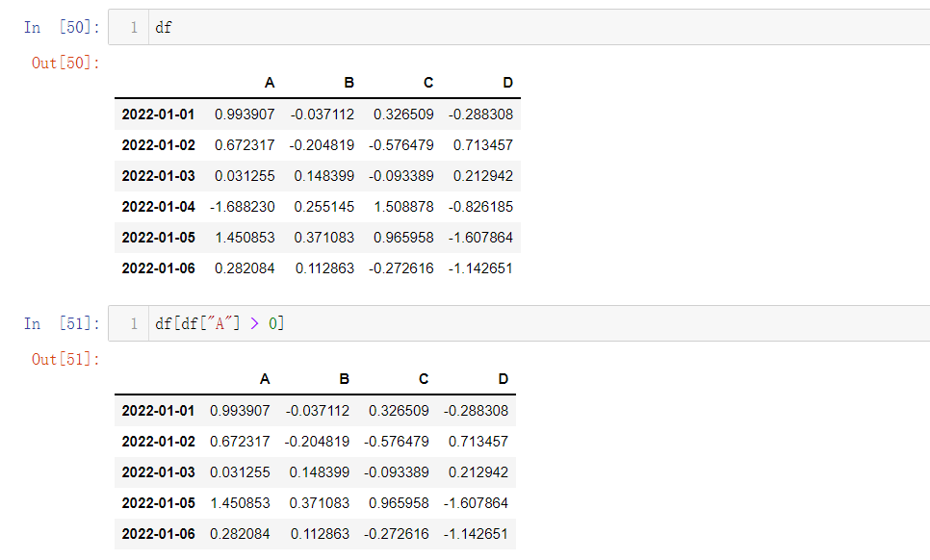Click the code input cell containing df
The height and width of the screenshot is (560, 930).
(x=519, y=27)
